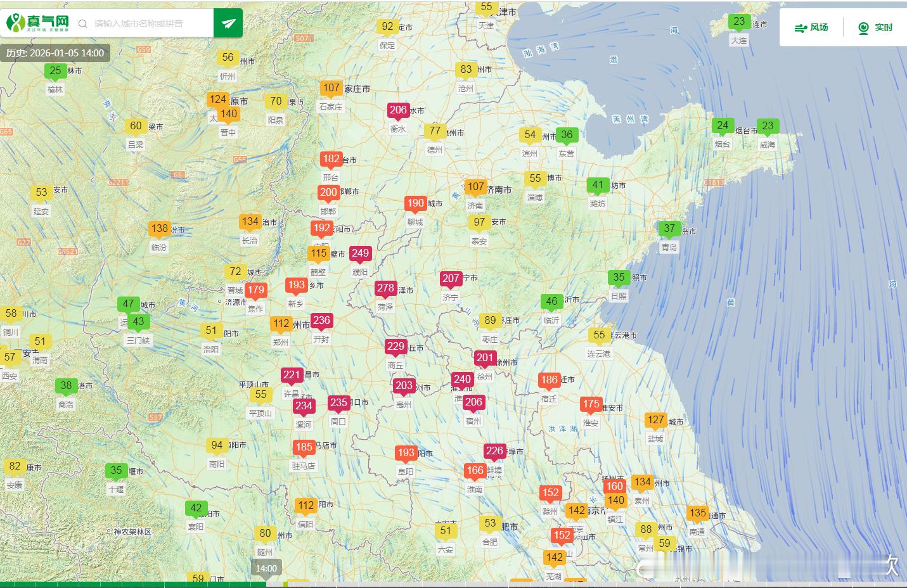
Task: Click the green timeline progress bar
Action: [133, 584]
